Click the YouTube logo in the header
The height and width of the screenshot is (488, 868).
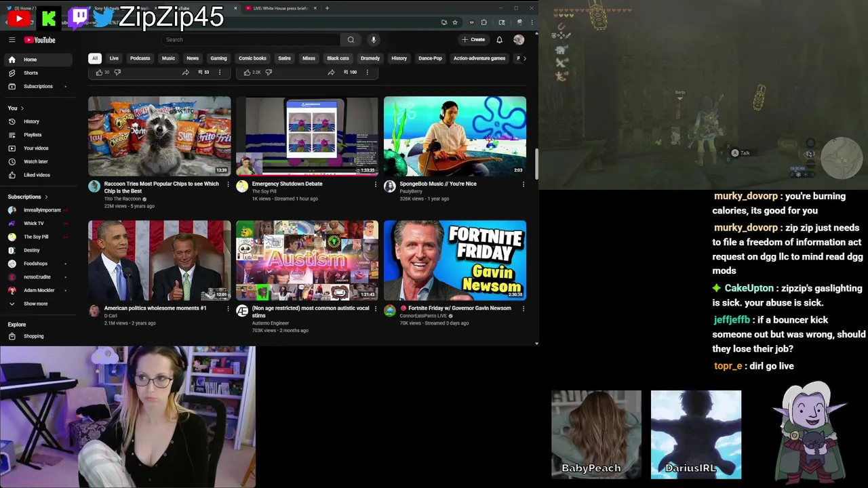(x=40, y=40)
